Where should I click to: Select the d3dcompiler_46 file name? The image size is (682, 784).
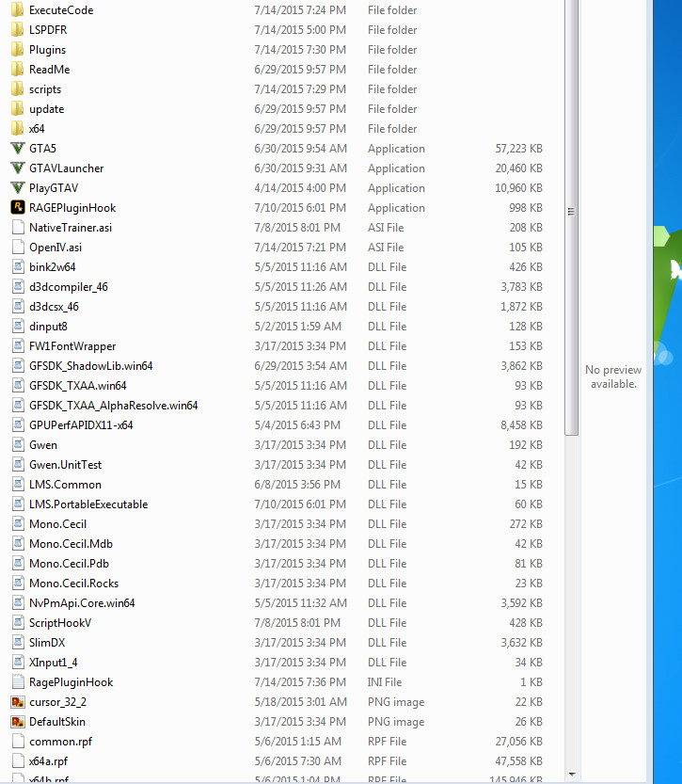[x=69, y=287]
